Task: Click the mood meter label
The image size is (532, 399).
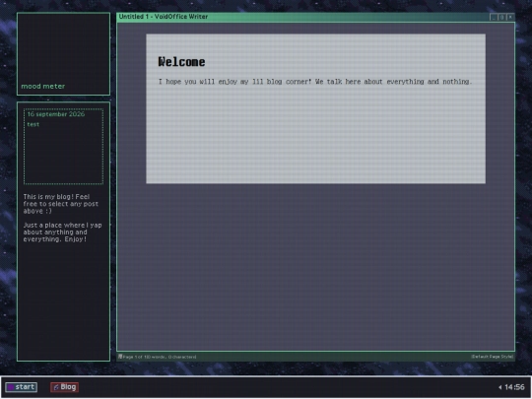Action: tap(43, 86)
